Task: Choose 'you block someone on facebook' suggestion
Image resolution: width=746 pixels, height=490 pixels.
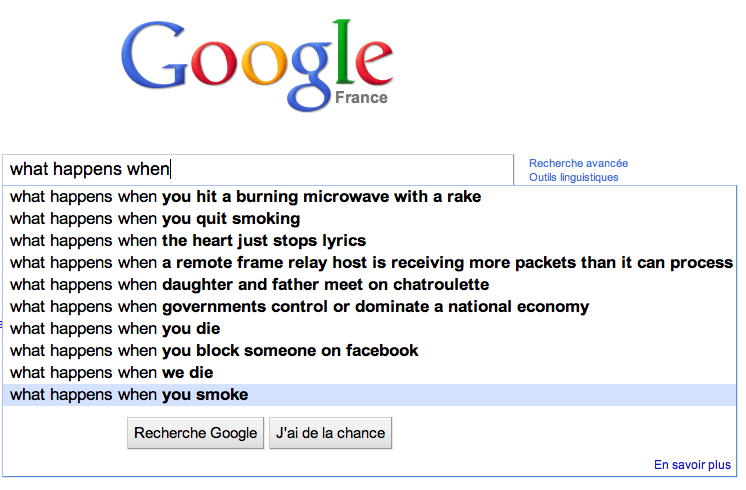Action: point(370,351)
